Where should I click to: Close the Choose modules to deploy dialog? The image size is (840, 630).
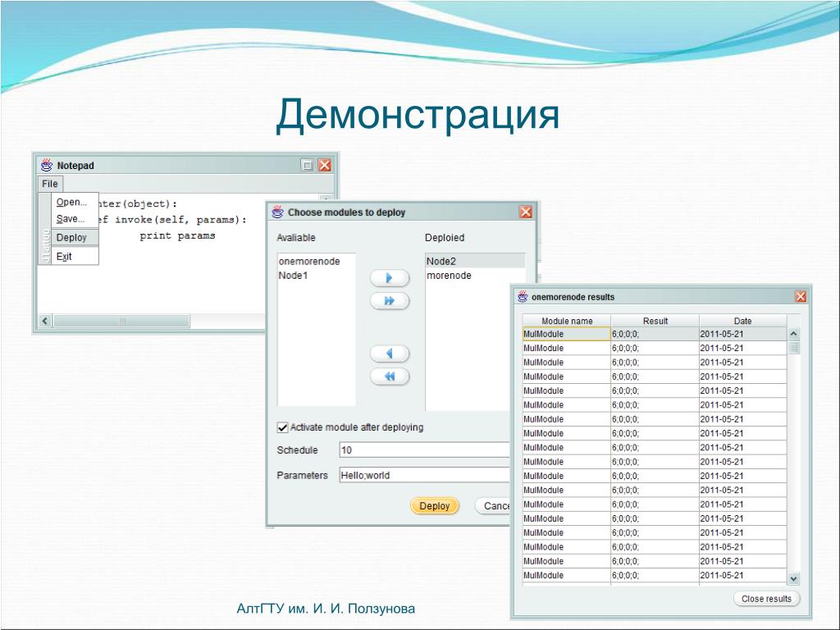[526, 212]
